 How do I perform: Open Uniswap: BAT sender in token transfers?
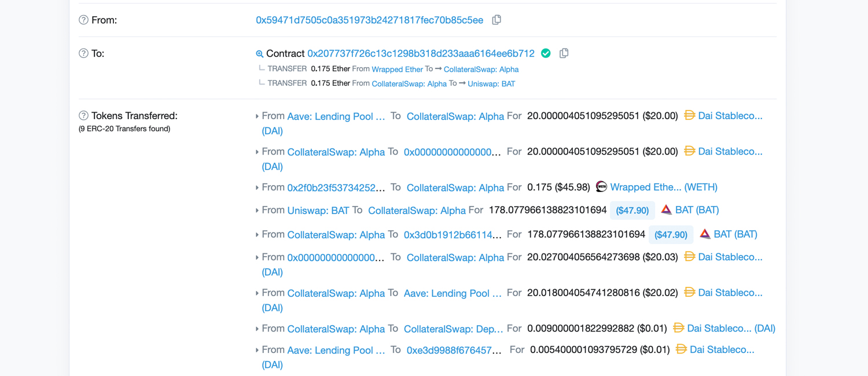[318, 211]
